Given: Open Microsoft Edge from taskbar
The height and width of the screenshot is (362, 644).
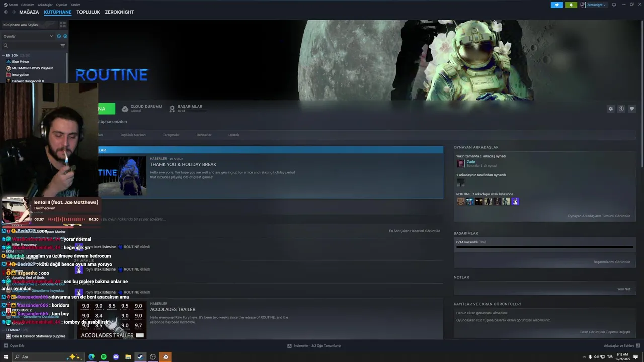Looking at the screenshot, I should pyautogui.click(x=91, y=357).
